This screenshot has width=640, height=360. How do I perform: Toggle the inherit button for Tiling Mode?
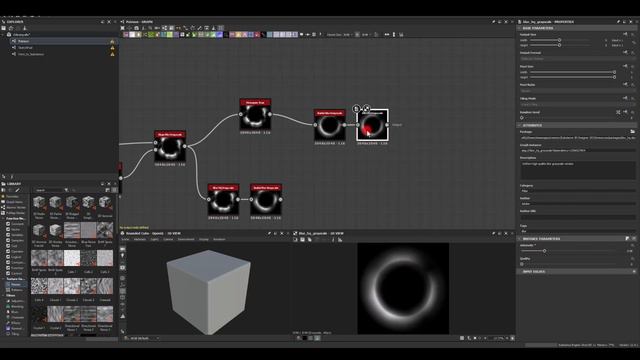(625, 98)
